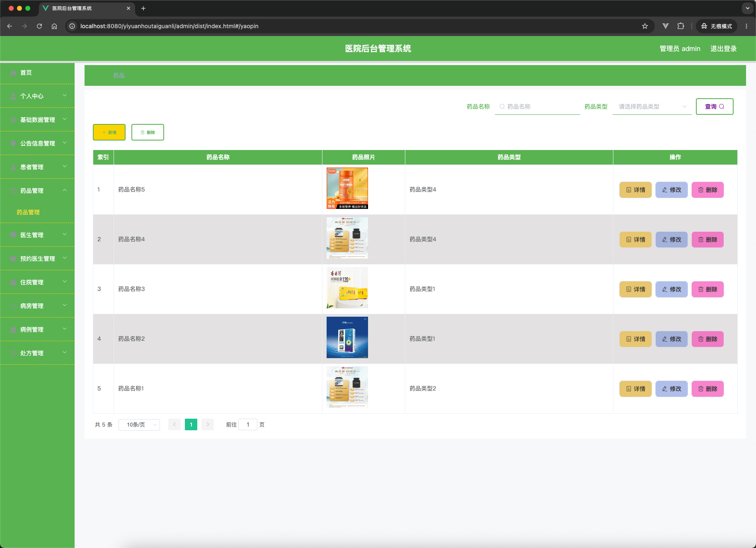Screen dimensions: 756x548
Task: Reload the page with refresh icon
Action: coord(39,26)
